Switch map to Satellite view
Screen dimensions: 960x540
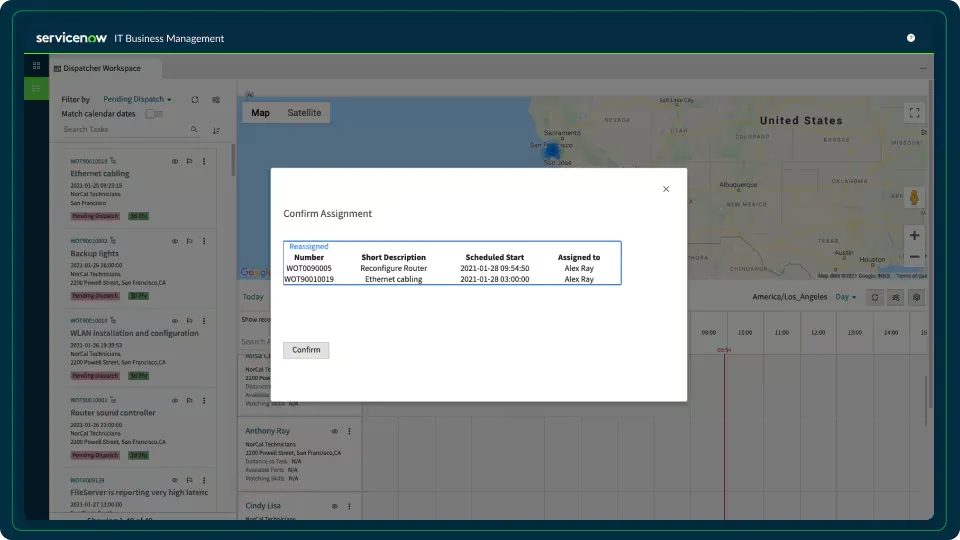click(x=304, y=113)
